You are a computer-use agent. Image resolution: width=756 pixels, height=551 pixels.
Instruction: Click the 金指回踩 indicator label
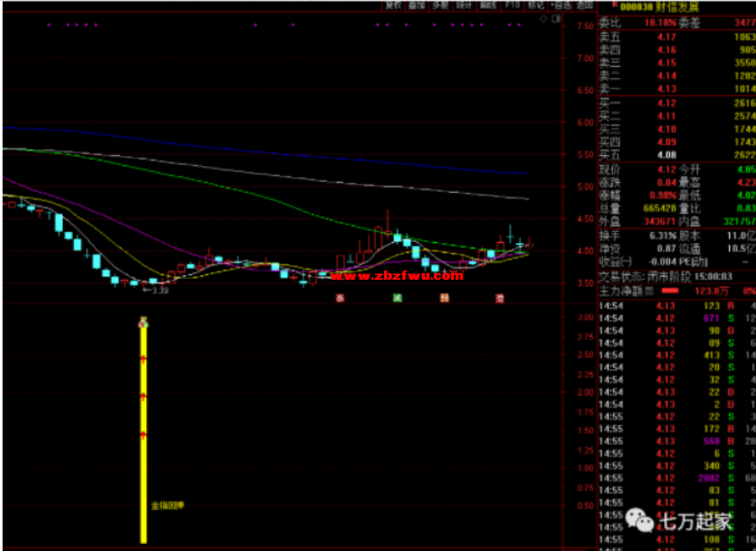point(167,505)
